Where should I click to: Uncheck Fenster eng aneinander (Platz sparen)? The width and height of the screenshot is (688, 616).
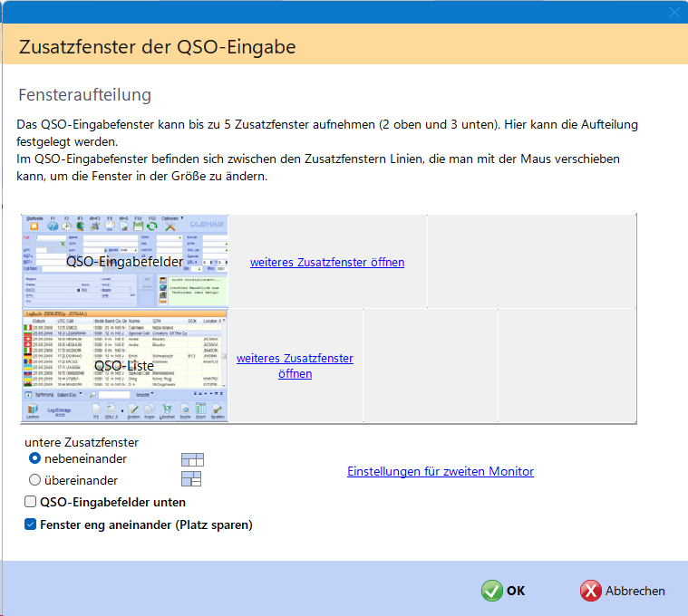pyautogui.click(x=31, y=525)
